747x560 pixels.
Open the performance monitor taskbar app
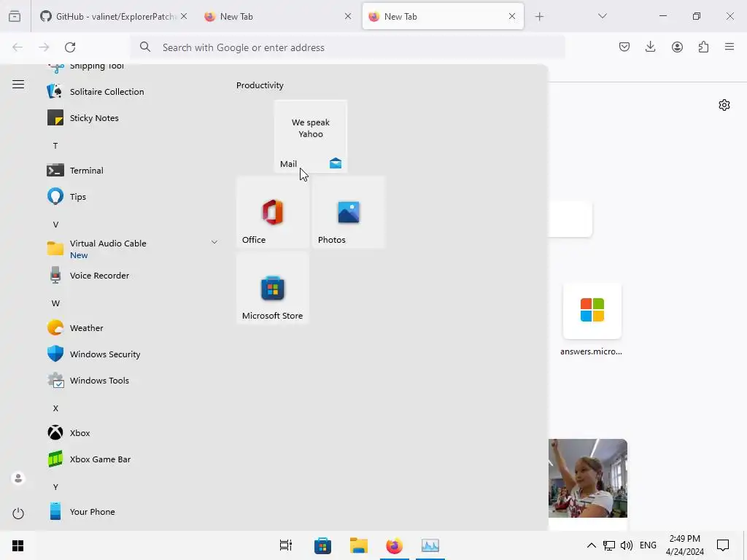point(430,545)
